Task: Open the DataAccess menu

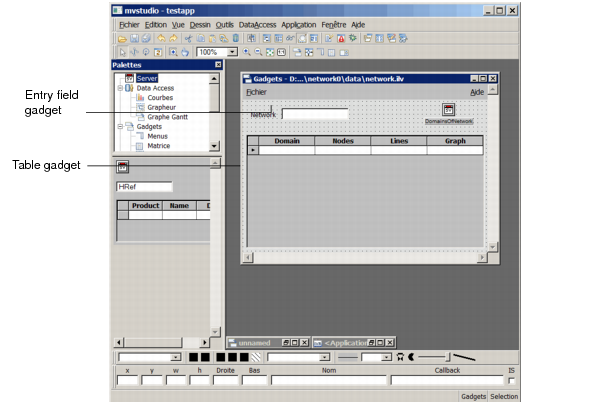Action: (x=257, y=23)
